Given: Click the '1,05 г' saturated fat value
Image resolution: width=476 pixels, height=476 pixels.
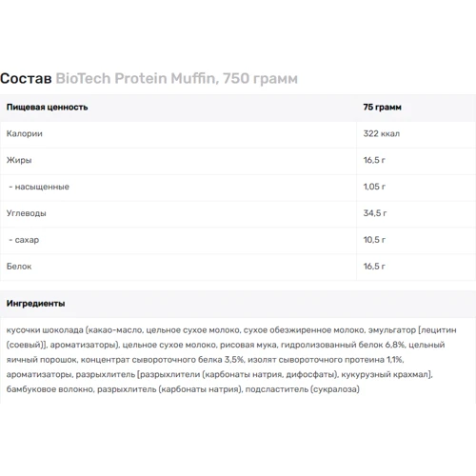Looking at the screenshot, I should tap(374, 187).
